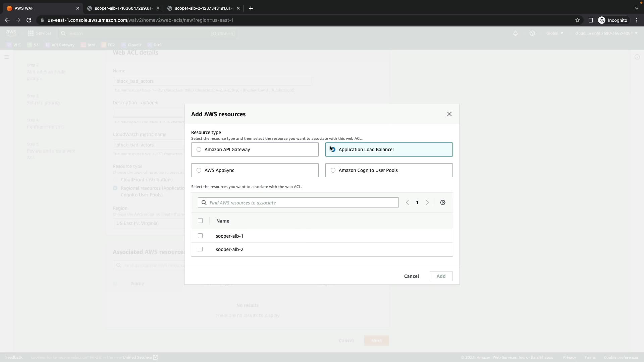This screenshot has height=362, width=644.
Task: Expand the tab search dropdown arrow
Action: (636, 8)
